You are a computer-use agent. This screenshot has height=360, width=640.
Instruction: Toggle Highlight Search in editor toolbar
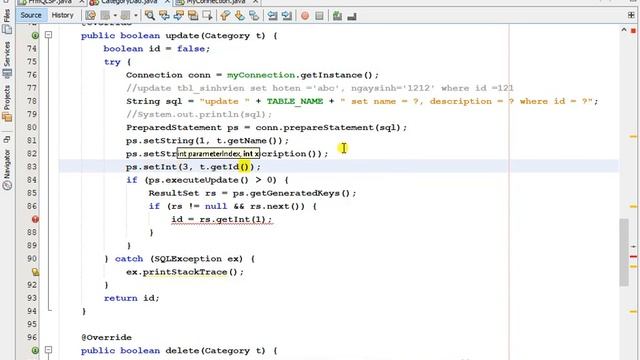pos(193,16)
